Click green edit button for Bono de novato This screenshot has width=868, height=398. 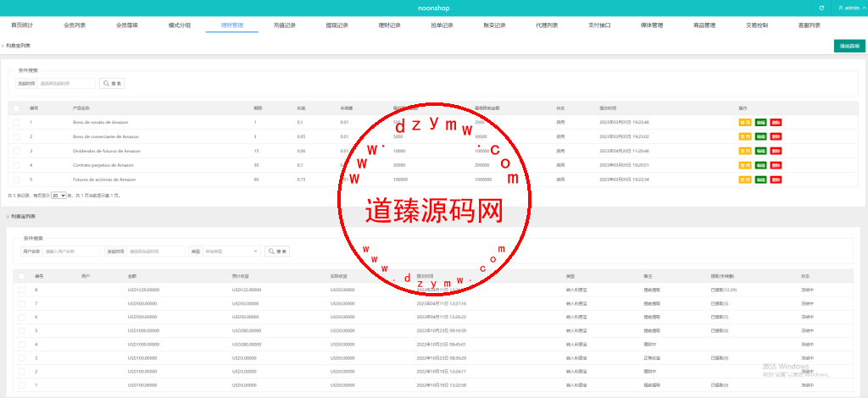click(x=760, y=122)
